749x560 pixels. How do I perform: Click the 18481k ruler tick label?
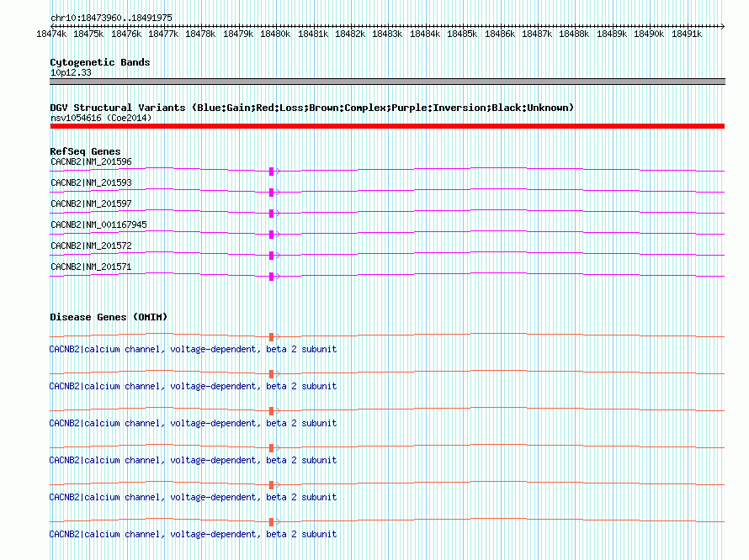[x=313, y=34]
